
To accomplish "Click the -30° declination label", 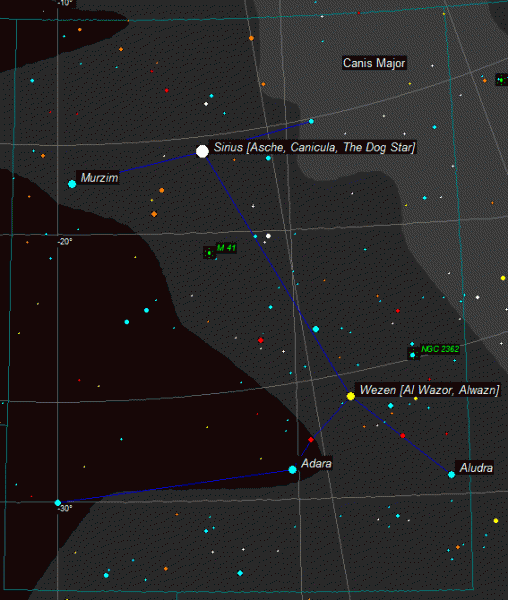I will [65, 508].
